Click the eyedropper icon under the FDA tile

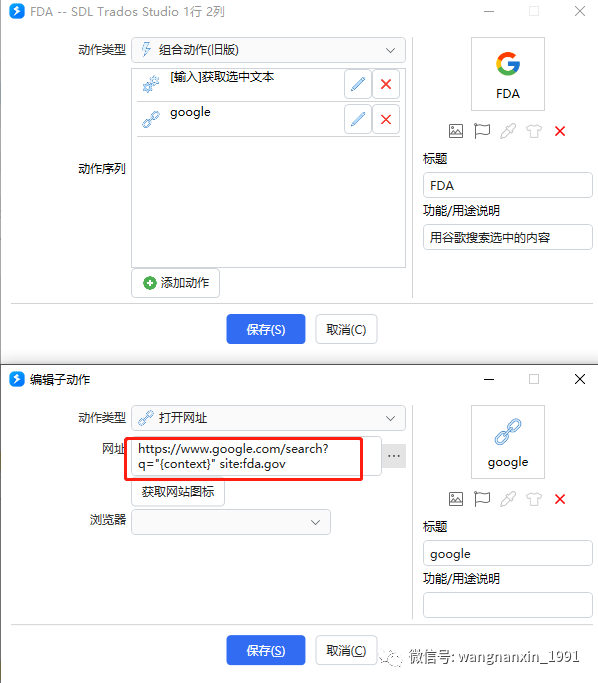coord(508,131)
